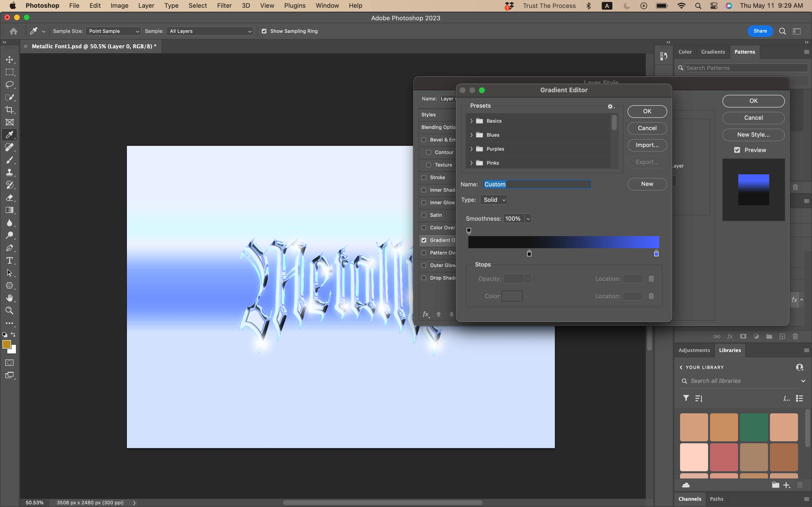Switch to the Gradients tab

tap(713, 52)
